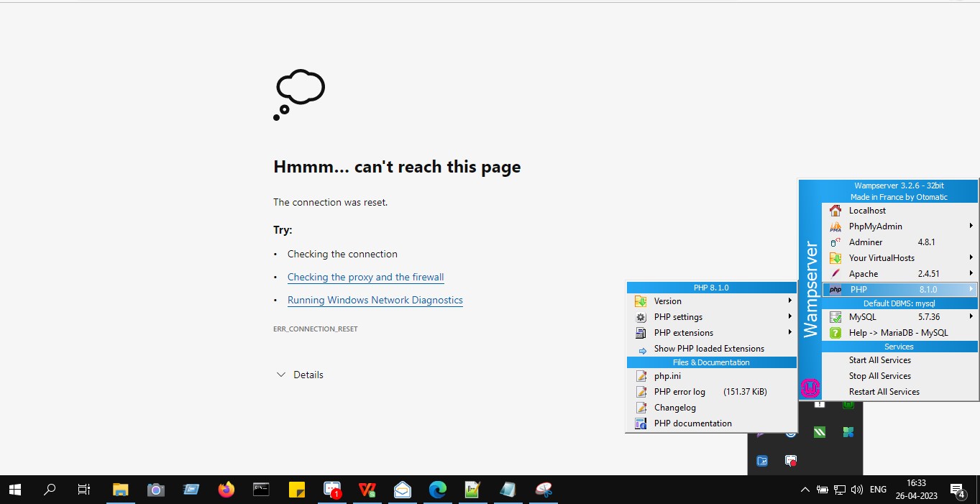Click the PHP documentation icon
This screenshot has width=980, height=504.
coord(641,423)
